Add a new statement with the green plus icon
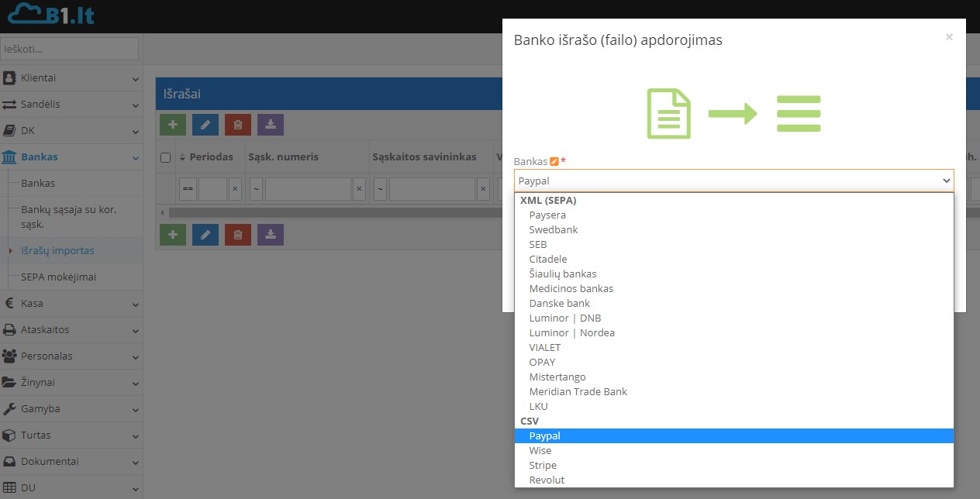The width and height of the screenshot is (980, 499). 172,124
